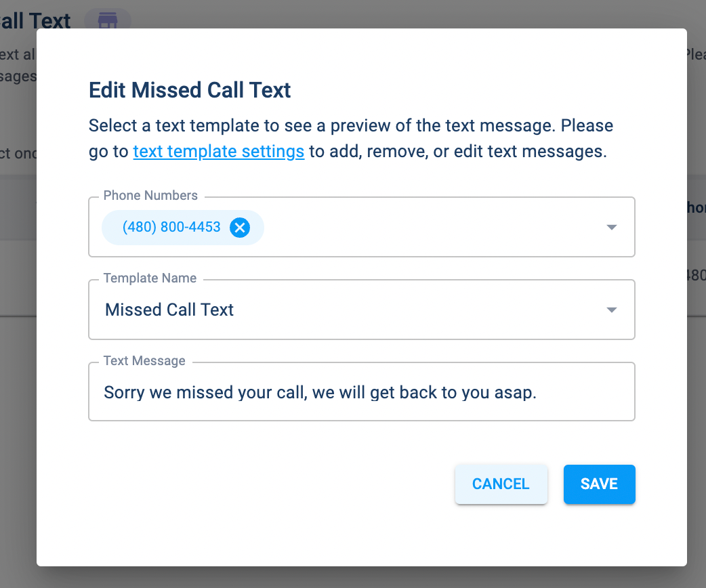Click the Text Message field label
706x588 pixels.
pos(144,361)
